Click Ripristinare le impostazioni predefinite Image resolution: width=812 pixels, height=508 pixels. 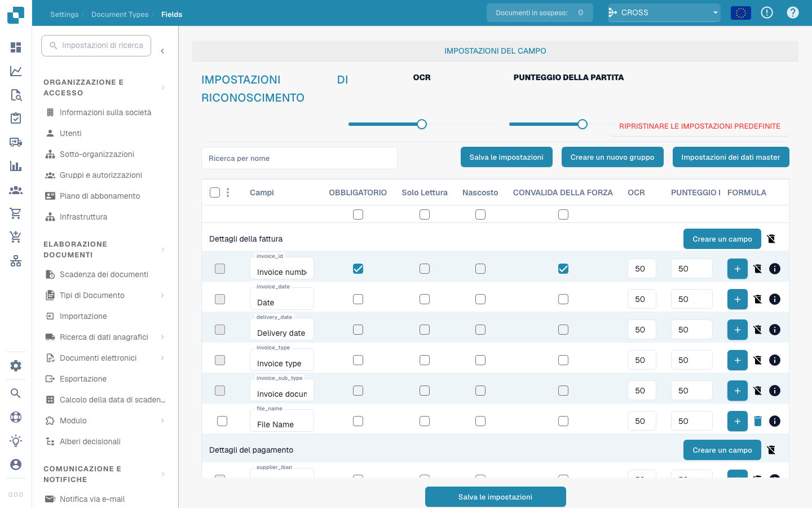pos(700,126)
